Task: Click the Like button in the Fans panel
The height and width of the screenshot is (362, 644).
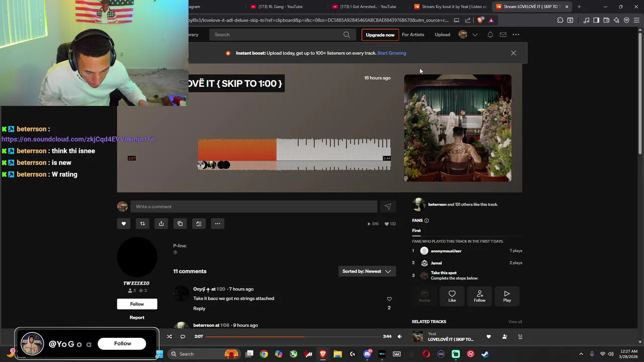Action: tap(452, 296)
